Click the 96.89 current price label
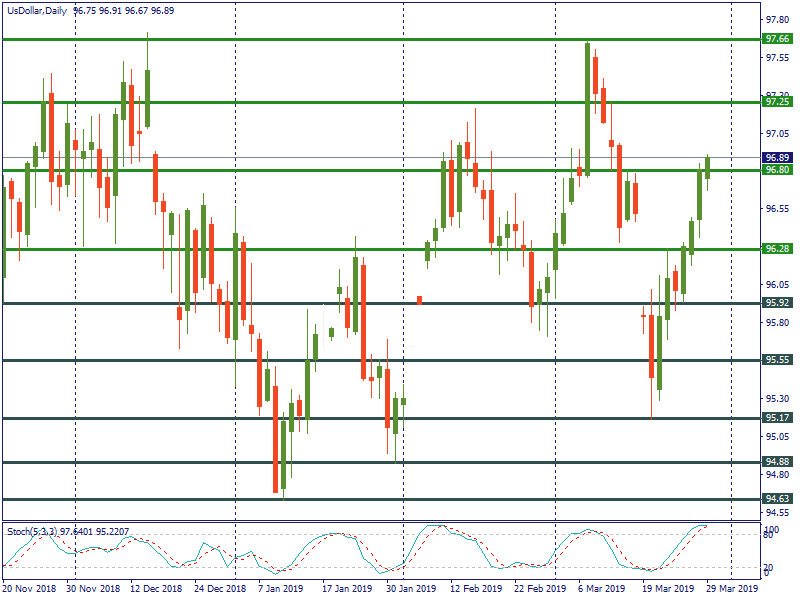 click(777, 158)
